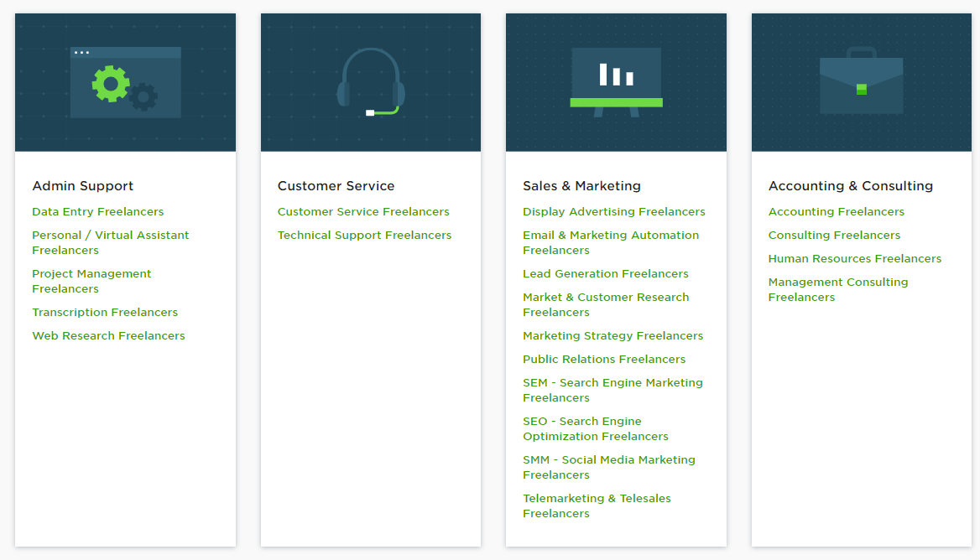Click the briefcase Accounting & Consulting icon

click(861, 82)
